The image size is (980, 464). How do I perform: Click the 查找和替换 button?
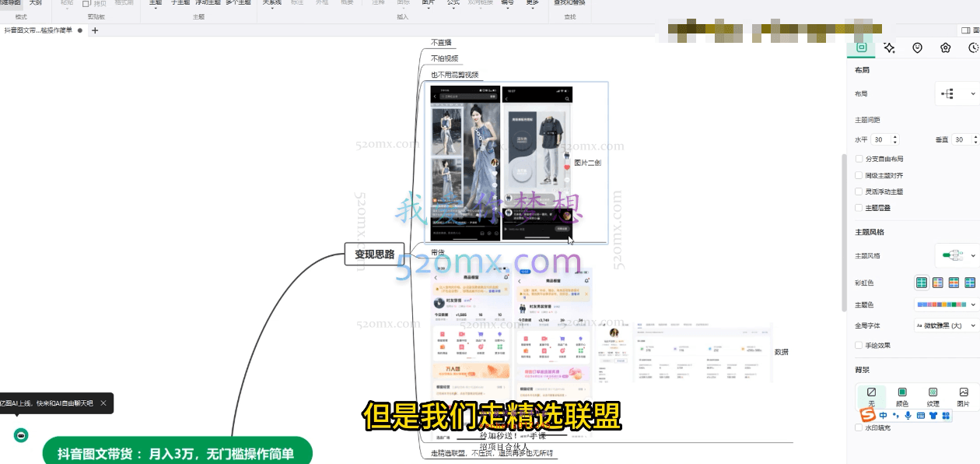pos(569,3)
